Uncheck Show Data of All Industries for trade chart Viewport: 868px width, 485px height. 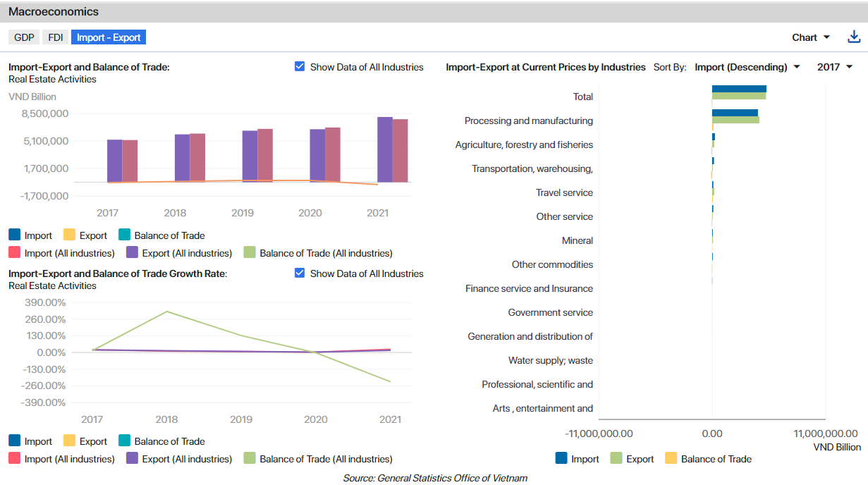click(300, 67)
